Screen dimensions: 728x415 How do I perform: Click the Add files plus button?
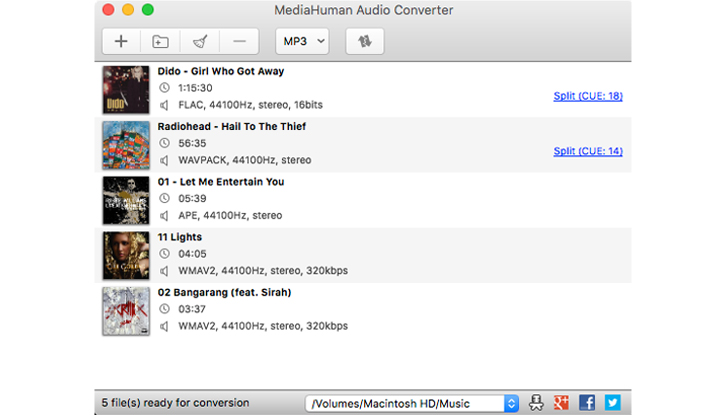pos(121,41)
